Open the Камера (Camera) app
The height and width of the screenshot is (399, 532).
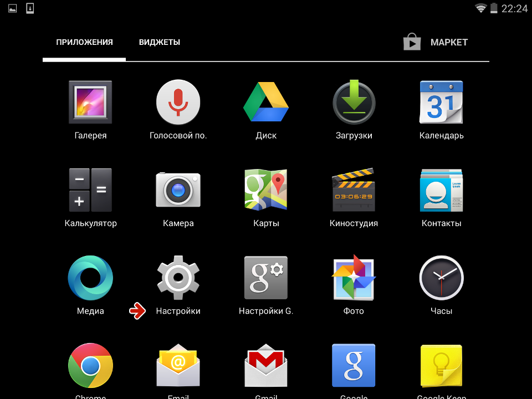(178, 190)
